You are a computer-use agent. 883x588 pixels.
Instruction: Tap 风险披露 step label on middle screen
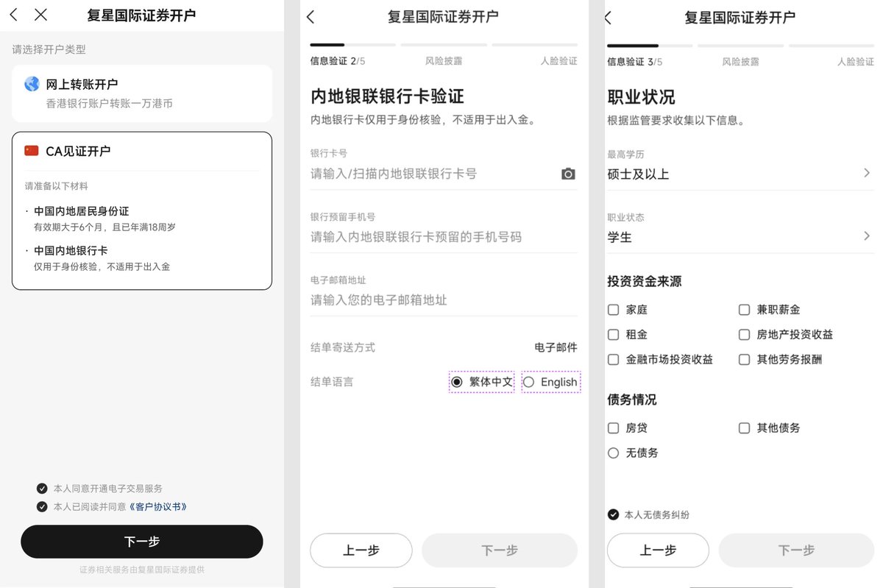444,61
